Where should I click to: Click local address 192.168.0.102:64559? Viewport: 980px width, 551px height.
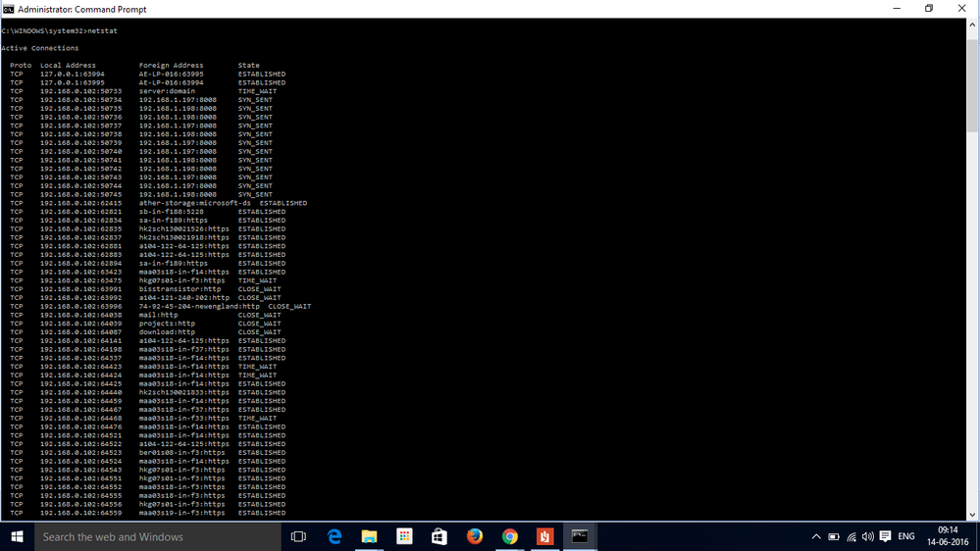[81, 513]
